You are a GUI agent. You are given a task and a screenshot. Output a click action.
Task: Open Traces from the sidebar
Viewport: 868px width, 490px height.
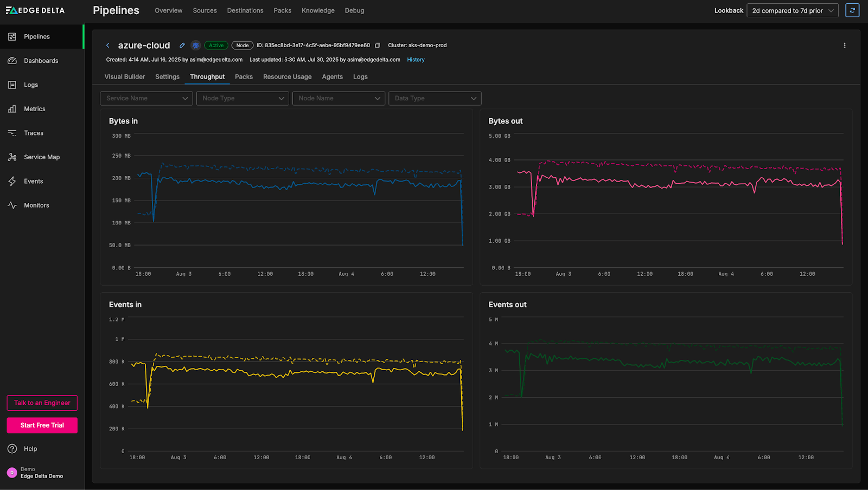(34, 133)
